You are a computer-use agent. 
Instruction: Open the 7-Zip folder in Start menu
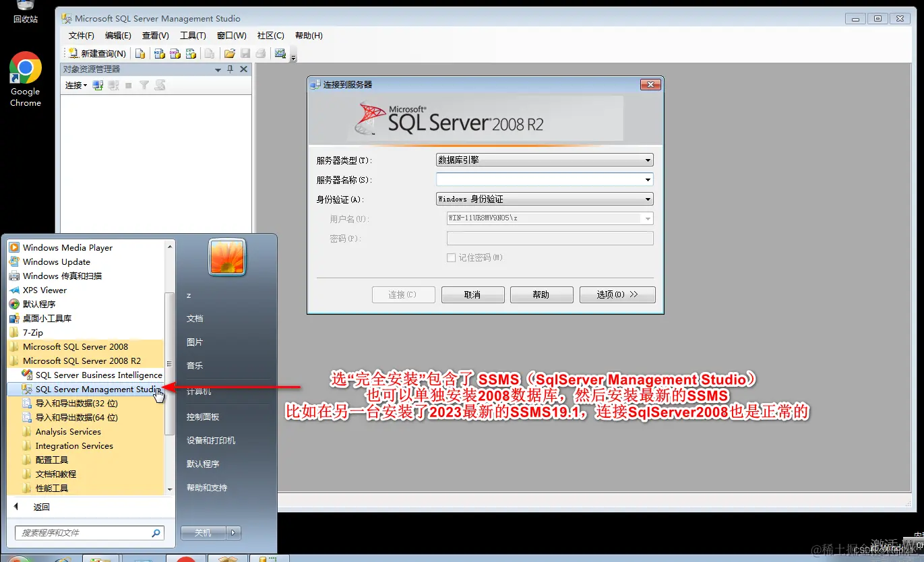[x=85, y=333]
